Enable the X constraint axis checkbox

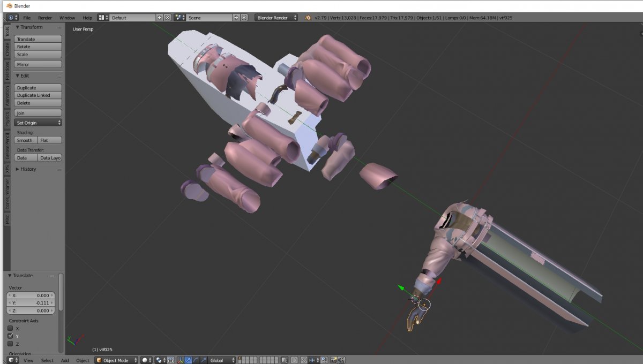10,328
